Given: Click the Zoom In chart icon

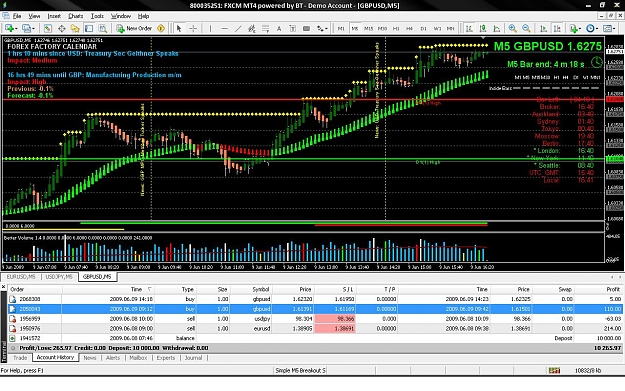Looking at the screenshot, I should pos(513,28).
